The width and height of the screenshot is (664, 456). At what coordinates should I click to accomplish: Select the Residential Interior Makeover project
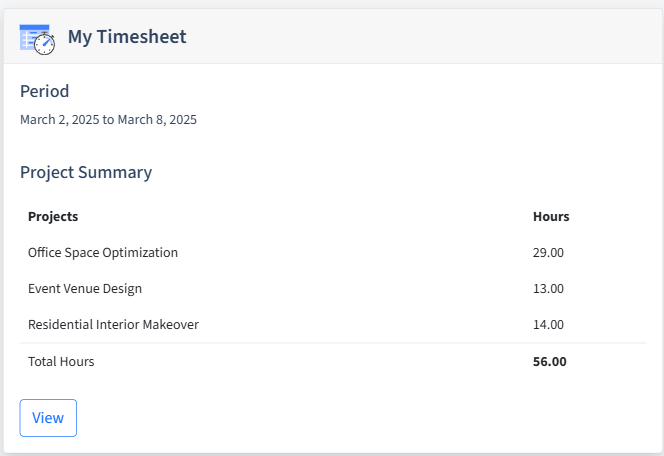point(113,325)
